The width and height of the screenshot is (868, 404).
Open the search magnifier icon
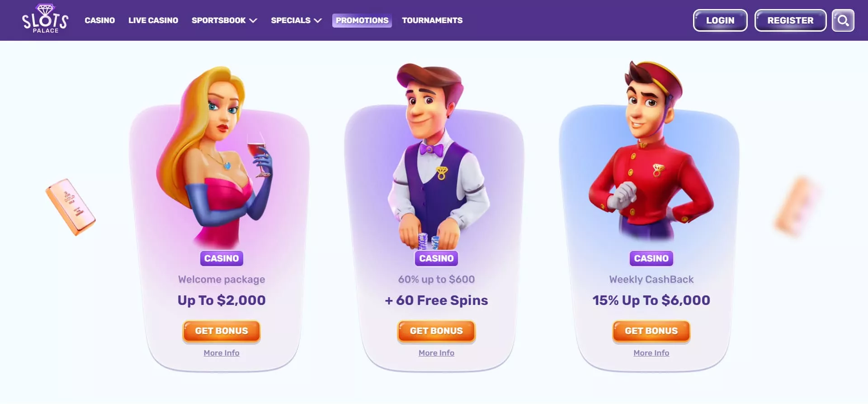pyautogui.click(x=843, y=20)
